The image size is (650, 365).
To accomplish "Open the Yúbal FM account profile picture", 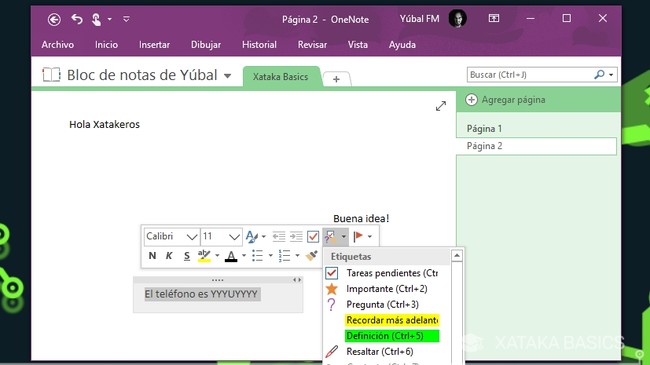I will tap(457, 19).
